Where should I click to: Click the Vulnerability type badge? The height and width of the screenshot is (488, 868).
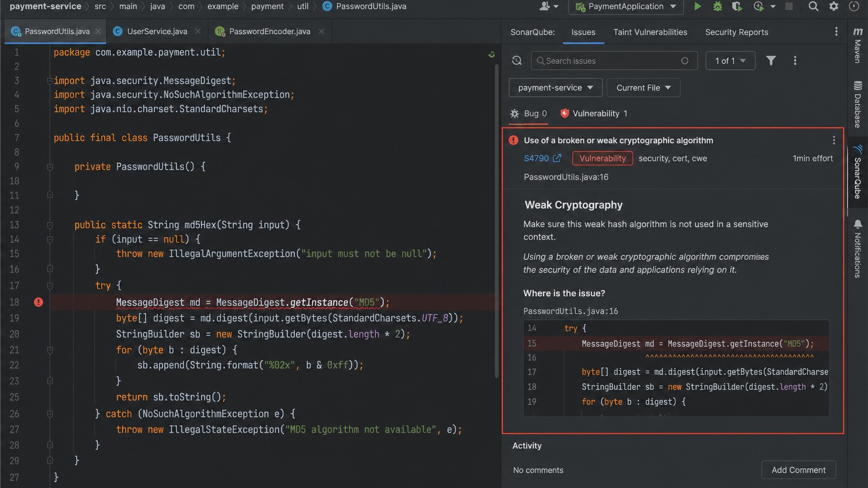click(602, 158)
